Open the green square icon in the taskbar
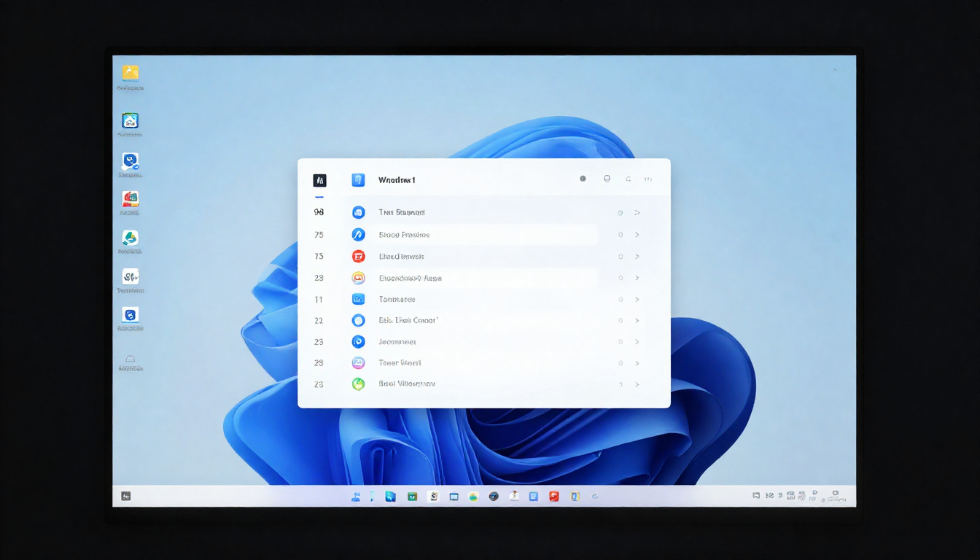The image size is (980, 560). coord(412,497)
